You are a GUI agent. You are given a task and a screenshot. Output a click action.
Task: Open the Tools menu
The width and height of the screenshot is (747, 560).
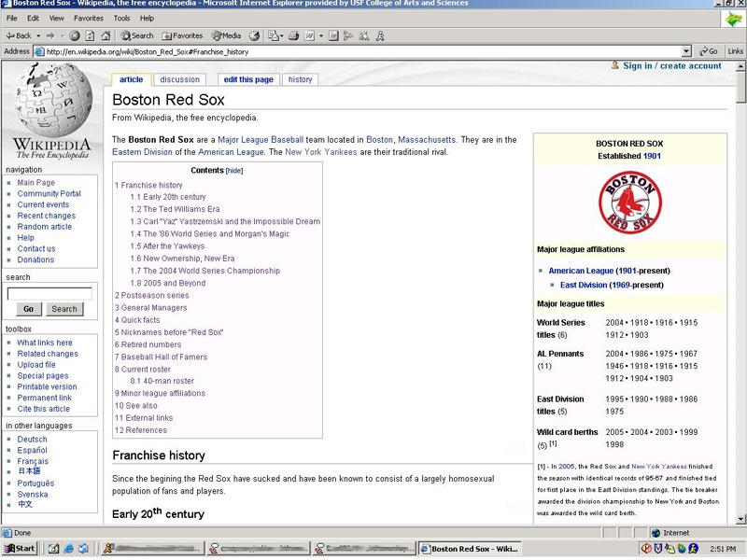click(x=121, y=18)
